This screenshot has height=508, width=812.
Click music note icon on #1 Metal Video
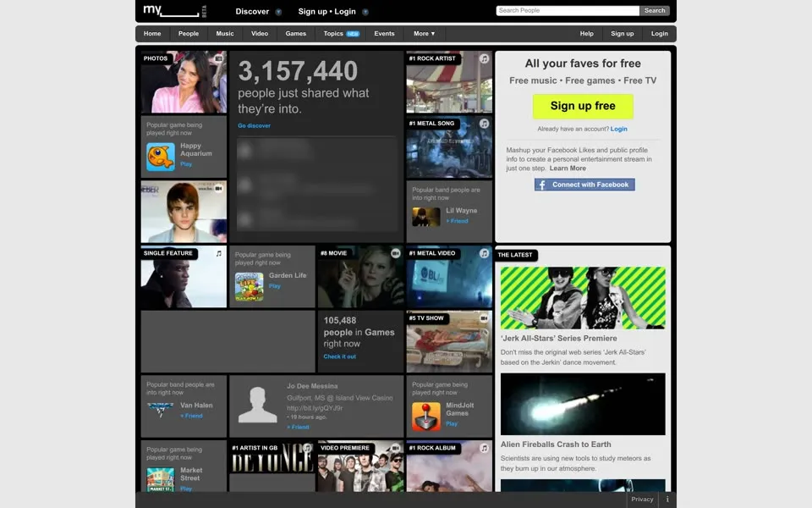click(x=484, y=253)
